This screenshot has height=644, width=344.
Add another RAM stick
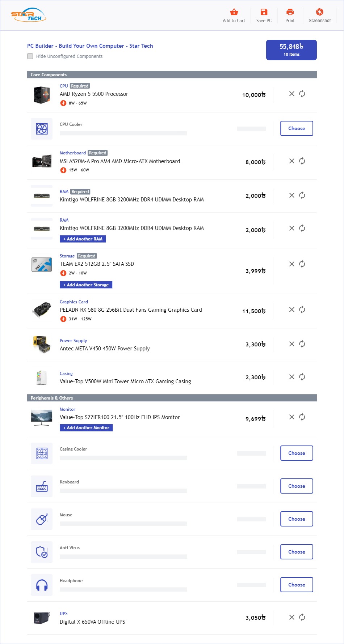click(x=83, y=239)
